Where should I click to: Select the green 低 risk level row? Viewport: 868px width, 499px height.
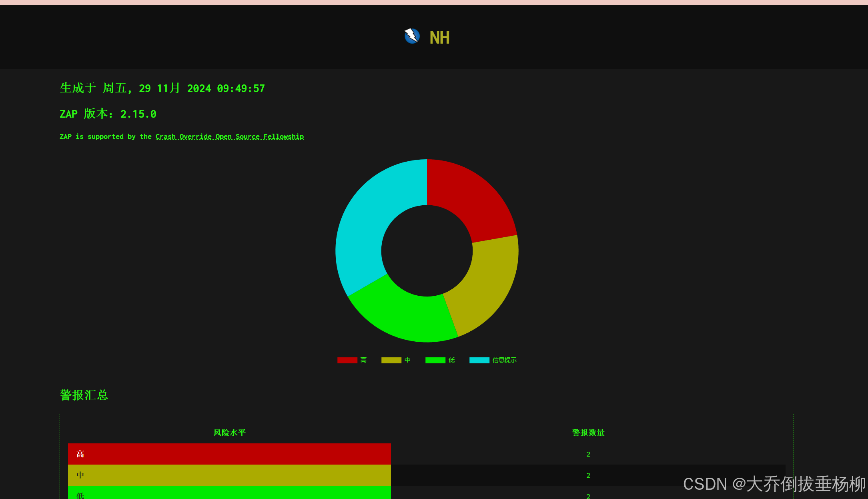coord(229,494)
